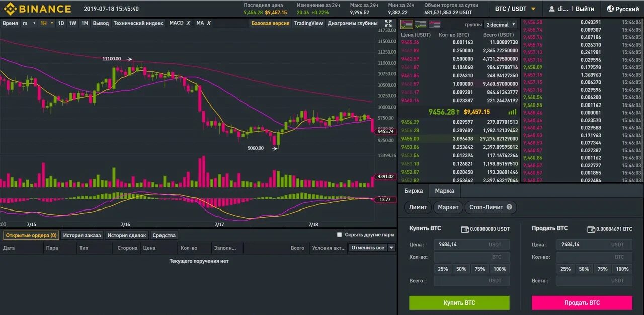Open dropdown arrow next to 'Отменить все'
Image resolution: width=644 pixels, height=315 pixels.
tap(391, 248)
